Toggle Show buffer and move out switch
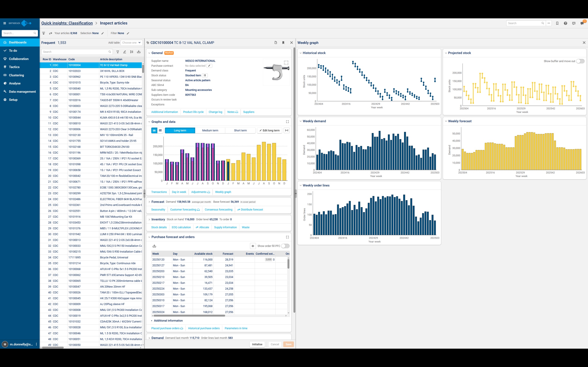The height and width of the screenshot is (367, 588). pos(580,61)
